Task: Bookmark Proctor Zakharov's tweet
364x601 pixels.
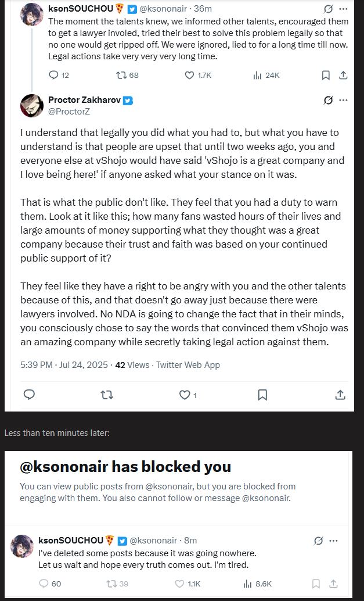Action: (262, 395)
